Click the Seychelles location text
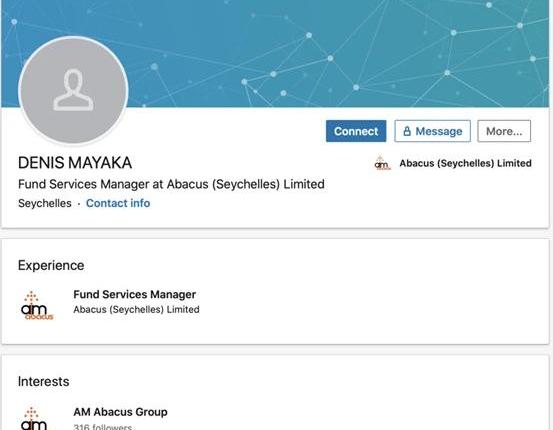Screen dimensions: 553x430 (x=45, y=203)
